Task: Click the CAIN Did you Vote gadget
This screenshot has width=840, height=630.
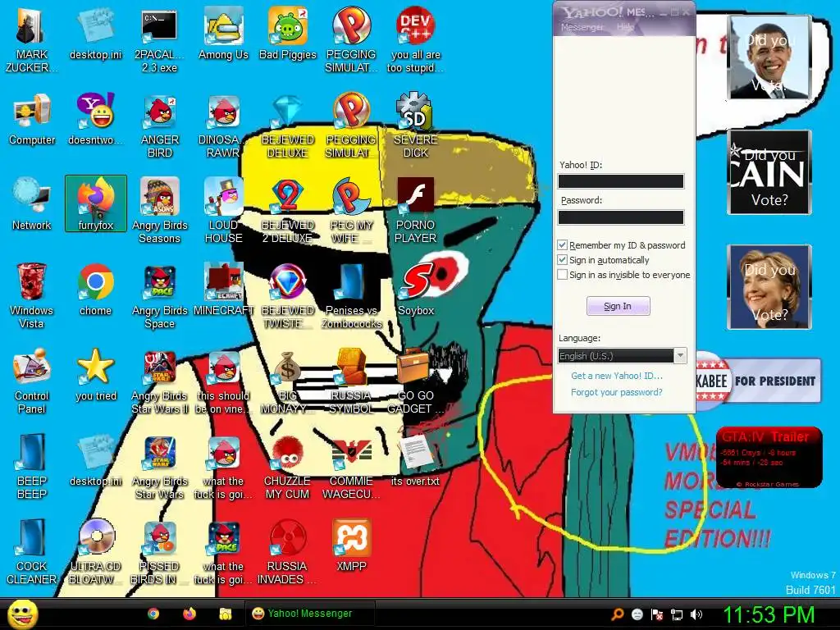Action: 769,172
